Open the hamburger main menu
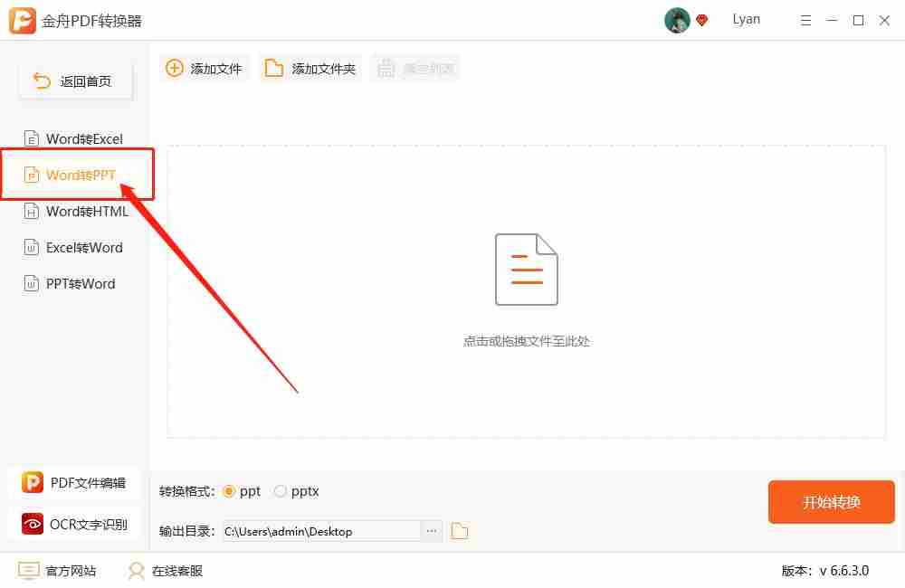Image resolution: width=905 pixels, height=588 pixels. (805, 21)
